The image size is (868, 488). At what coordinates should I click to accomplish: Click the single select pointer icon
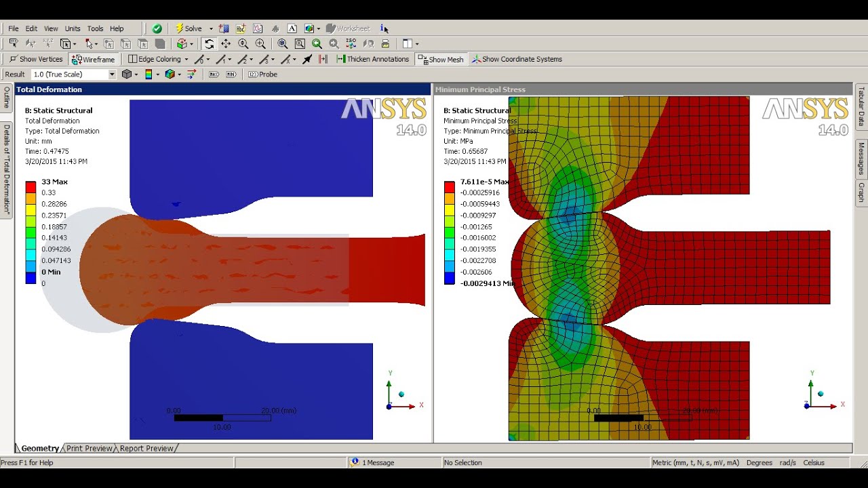pos(90,43)
